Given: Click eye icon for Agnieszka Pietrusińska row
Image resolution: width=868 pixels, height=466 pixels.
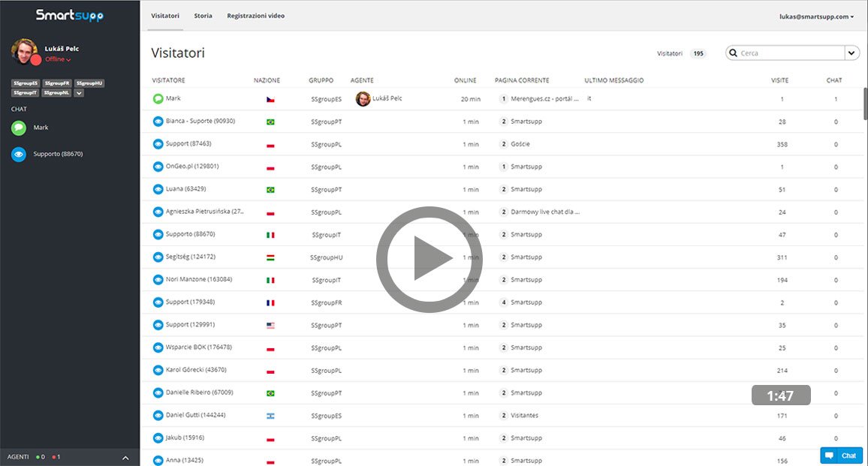Looking at the screenshot, I should coord(158,212).
